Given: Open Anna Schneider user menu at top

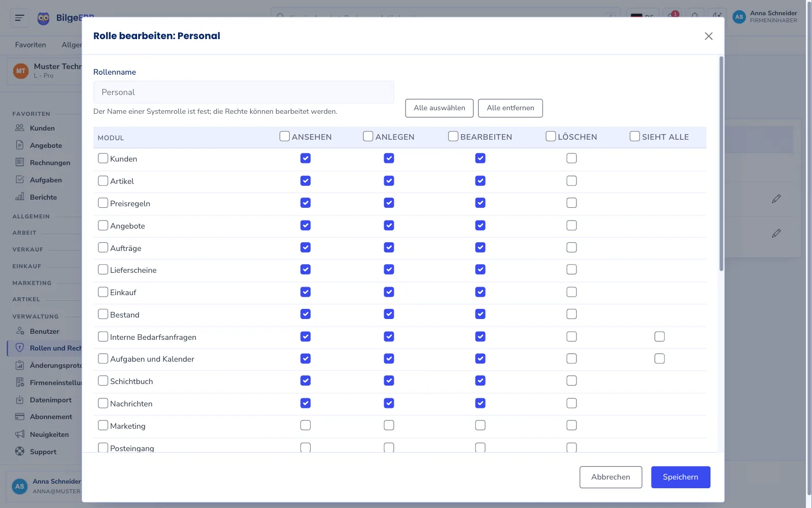Looking at the screenshot, I should pos(765,17).
